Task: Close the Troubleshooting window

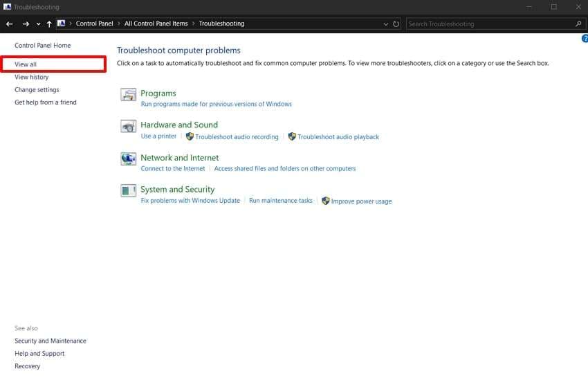Action: pos(578,7)
